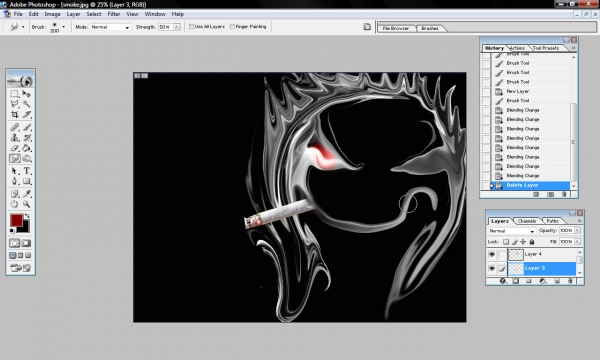Create new document from current state

point(536,194)
